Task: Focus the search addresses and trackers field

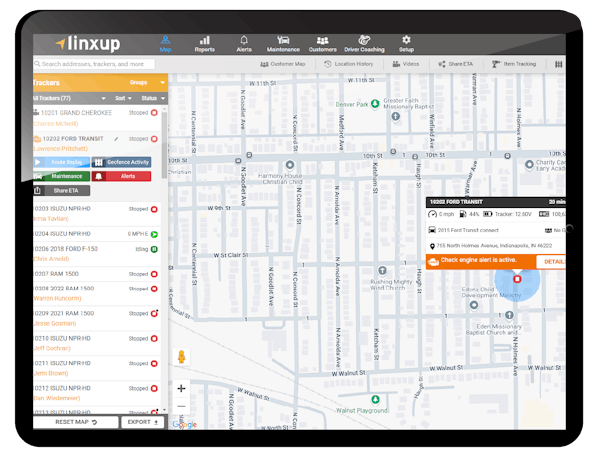Action: [x=94, y=64]
